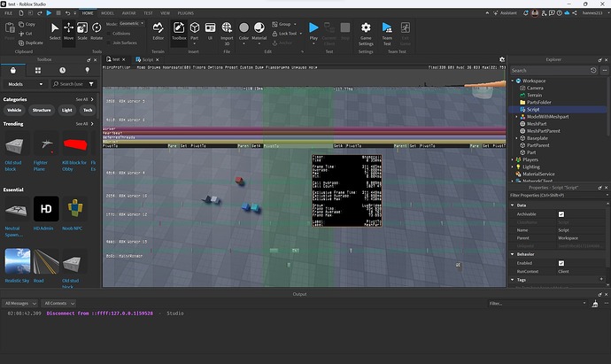Select the Realistic Sky thumbnail
Screen dimensions: 611x364
[17, 261]
